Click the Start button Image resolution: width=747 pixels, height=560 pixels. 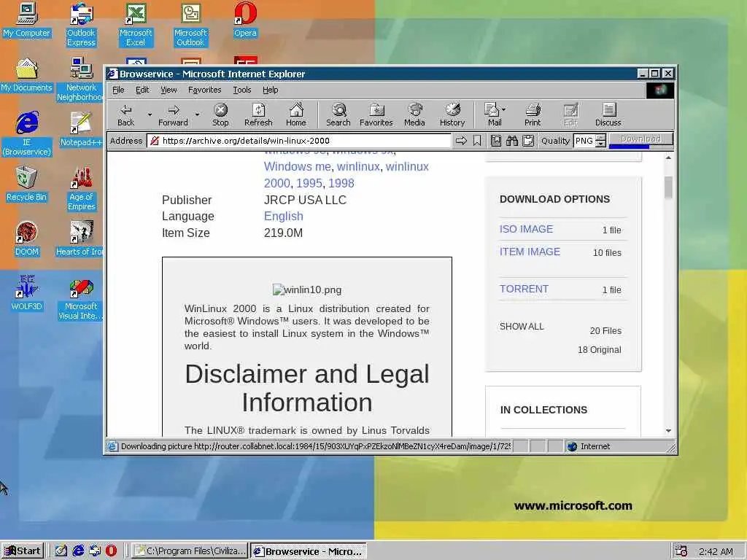pos(23,551)
